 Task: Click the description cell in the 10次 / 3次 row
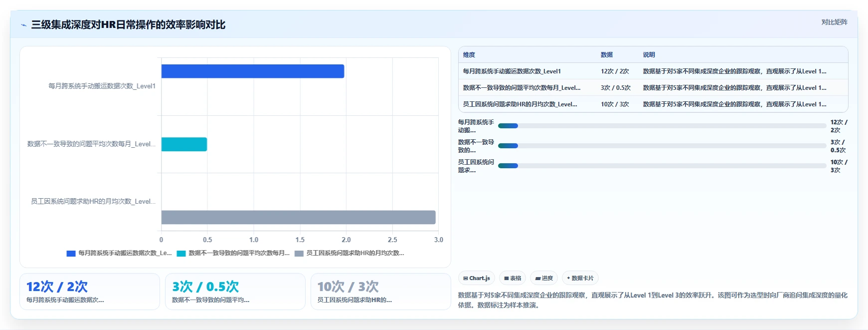734,104
